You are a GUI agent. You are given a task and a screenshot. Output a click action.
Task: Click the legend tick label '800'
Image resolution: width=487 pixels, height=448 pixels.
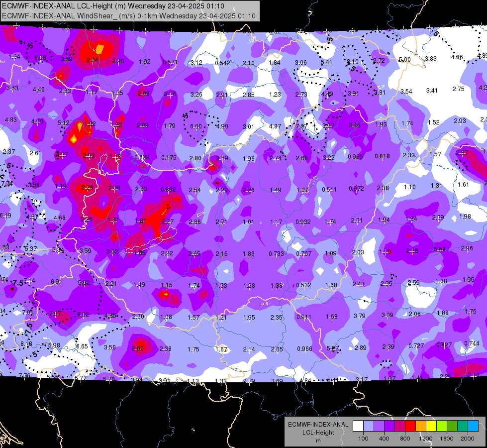(405, 439)
